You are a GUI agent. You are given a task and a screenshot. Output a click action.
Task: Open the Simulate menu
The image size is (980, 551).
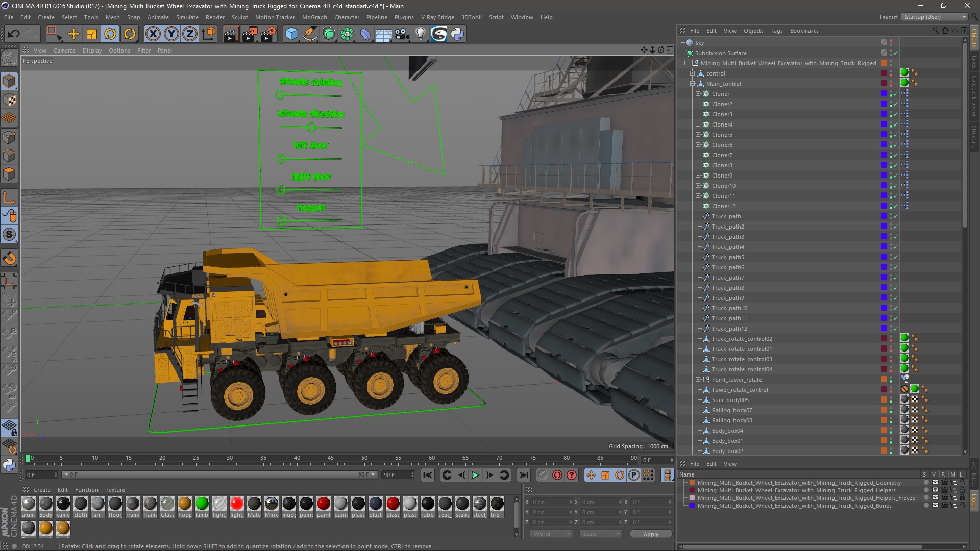click(187, 17)
